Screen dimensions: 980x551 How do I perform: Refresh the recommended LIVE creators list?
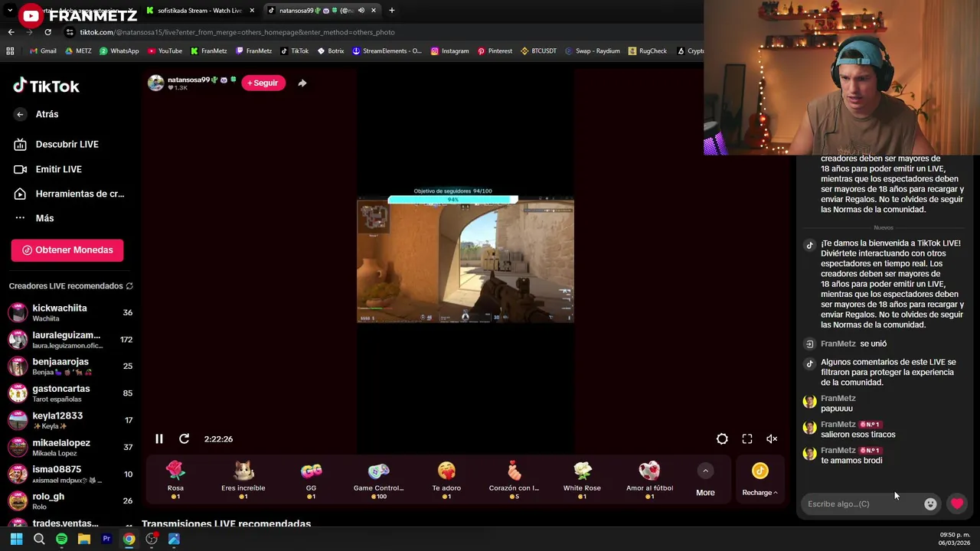(129, 286)
